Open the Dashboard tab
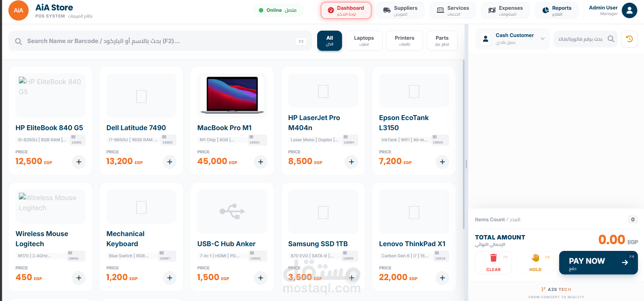Viewport: 644px width, 301px height. pyautogui.click(x=346, y=10)
